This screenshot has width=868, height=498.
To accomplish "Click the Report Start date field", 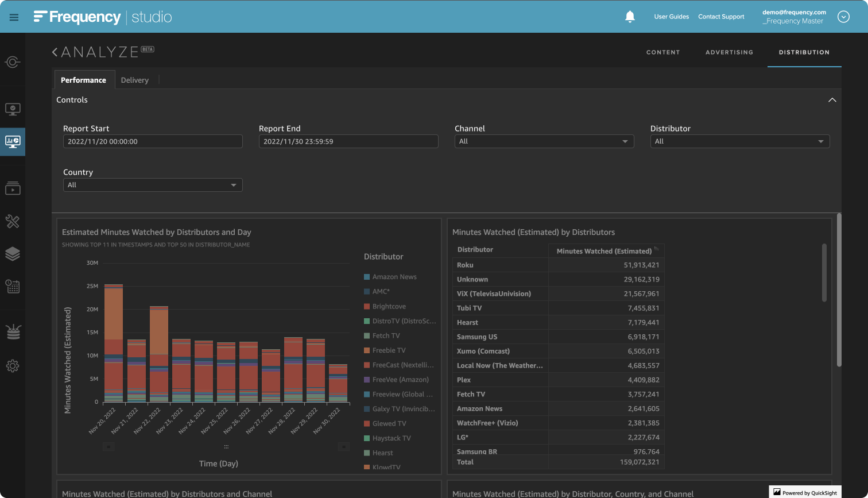I will tap(153, 141).
